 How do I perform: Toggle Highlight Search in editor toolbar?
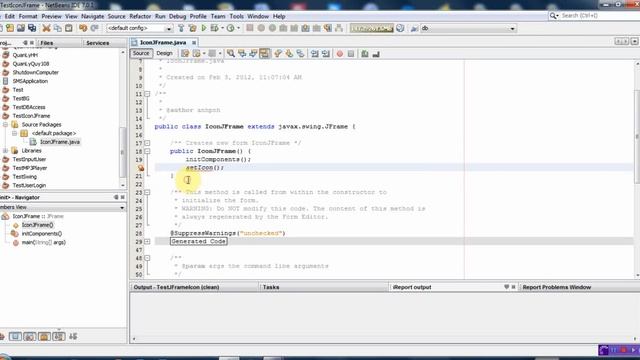point(264,53)
